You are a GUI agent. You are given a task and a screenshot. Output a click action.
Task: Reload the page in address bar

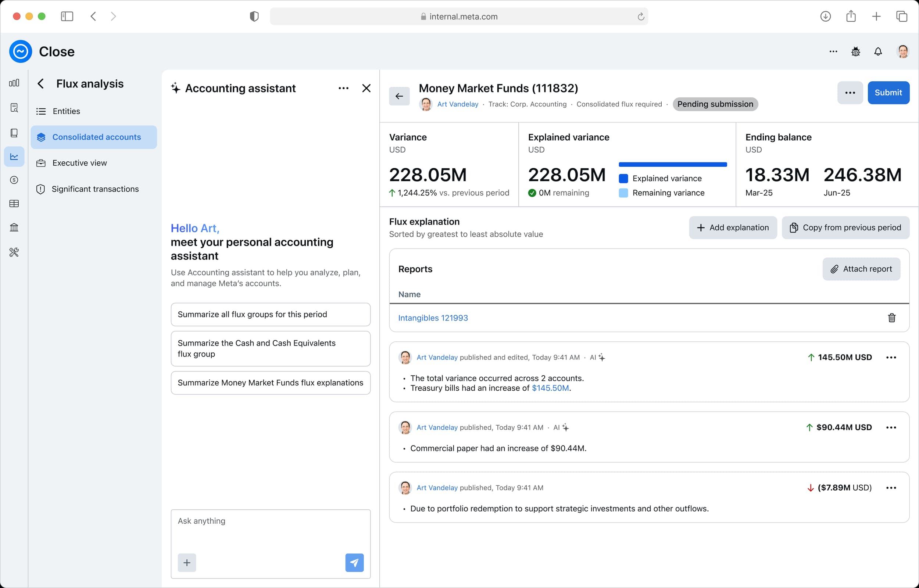tap(641, 17)
